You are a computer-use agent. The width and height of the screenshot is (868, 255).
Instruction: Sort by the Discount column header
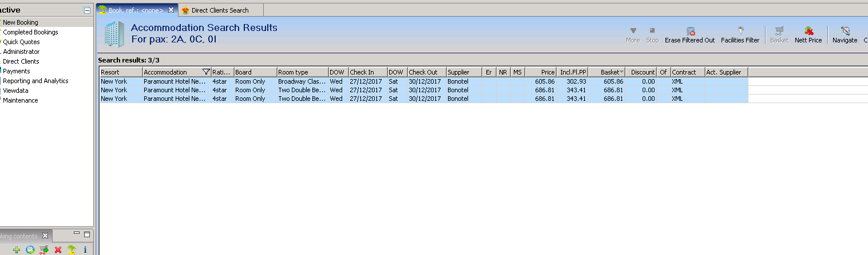(641, 72)
